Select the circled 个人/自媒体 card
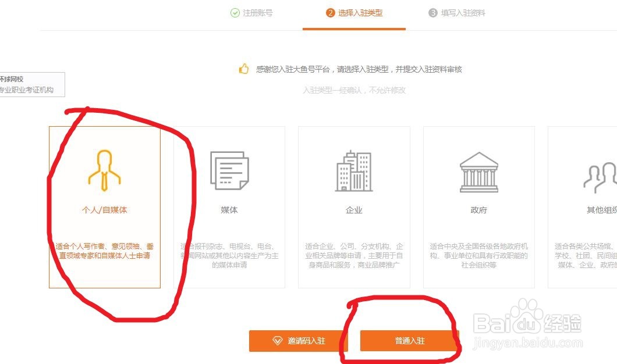This screenshot has width=617, height=364. pos(105,205)
